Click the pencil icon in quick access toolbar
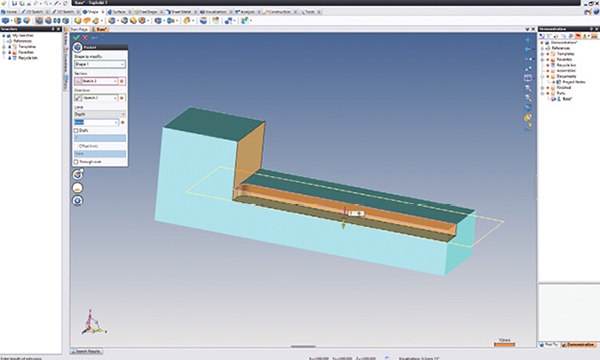This screenshot has height=360, width=600. click(x=56, y=3)
